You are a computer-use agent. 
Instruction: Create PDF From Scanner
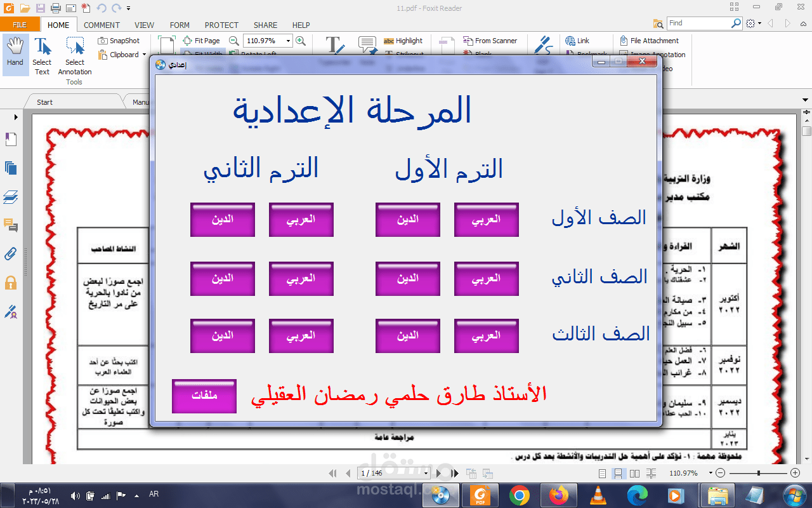pos(490,41)
